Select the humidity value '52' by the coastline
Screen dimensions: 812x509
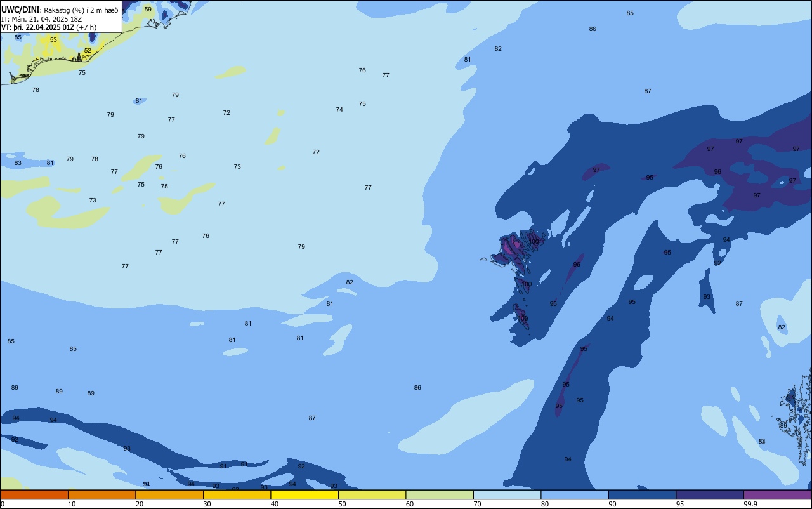88,51
